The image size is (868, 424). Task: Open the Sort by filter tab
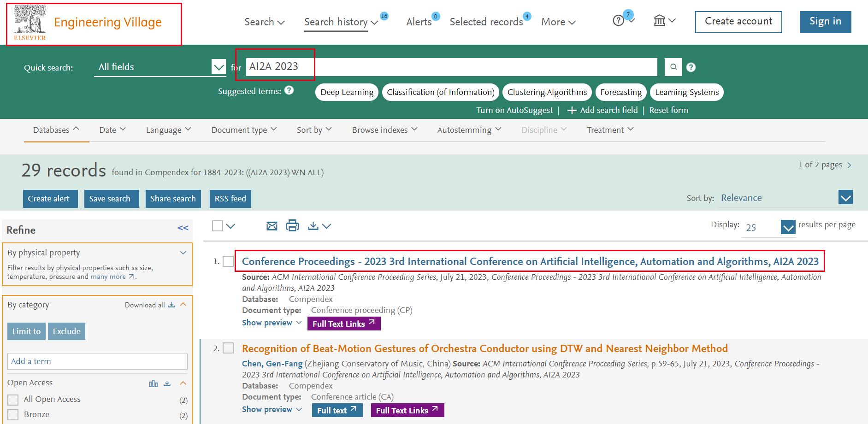(x=314, y=130)
